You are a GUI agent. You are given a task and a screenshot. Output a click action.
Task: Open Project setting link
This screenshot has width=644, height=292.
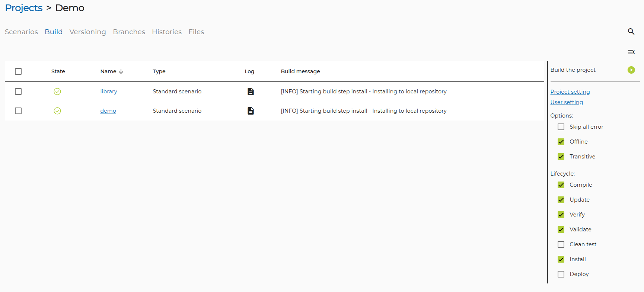coord(570,92)
